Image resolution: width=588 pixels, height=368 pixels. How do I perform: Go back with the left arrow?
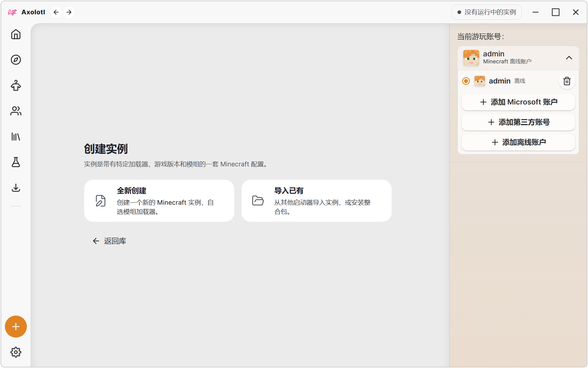tap(56, 12)
